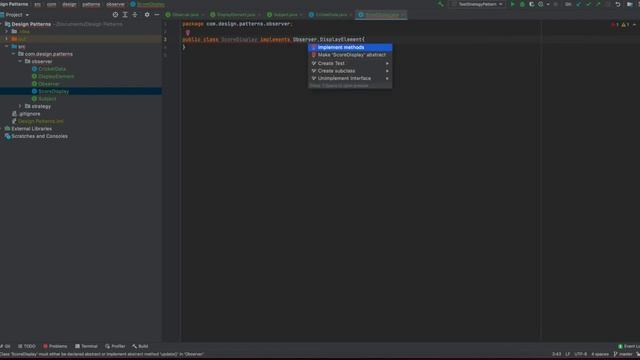
Task: Select 'Implement methods' in the popup
Action: [350, 47]
